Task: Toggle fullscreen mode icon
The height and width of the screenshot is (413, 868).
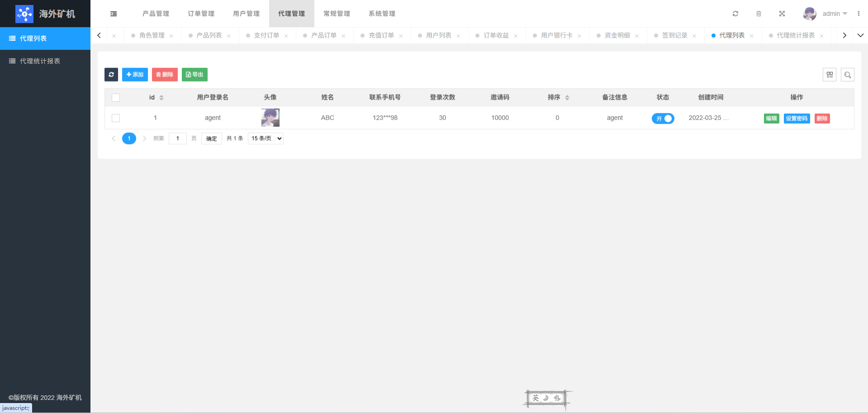Action: point(782,14)
